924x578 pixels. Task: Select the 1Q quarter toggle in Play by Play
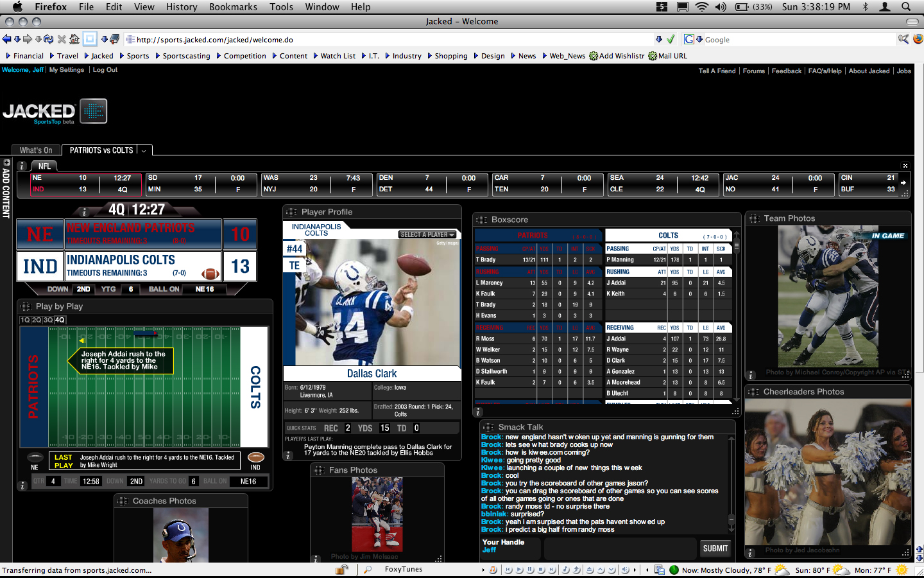pyautogui.click(x=26, y=320)
